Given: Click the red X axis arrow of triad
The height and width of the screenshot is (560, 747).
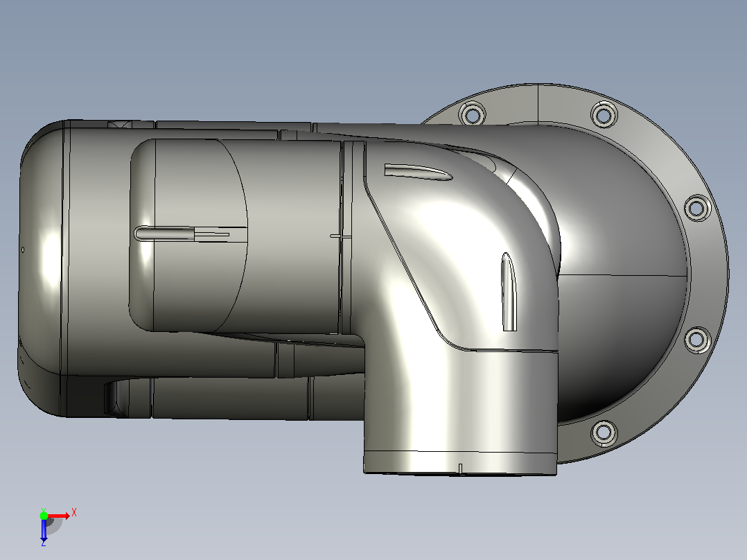Looking at the screenshot, I should (x=58, y=516).
